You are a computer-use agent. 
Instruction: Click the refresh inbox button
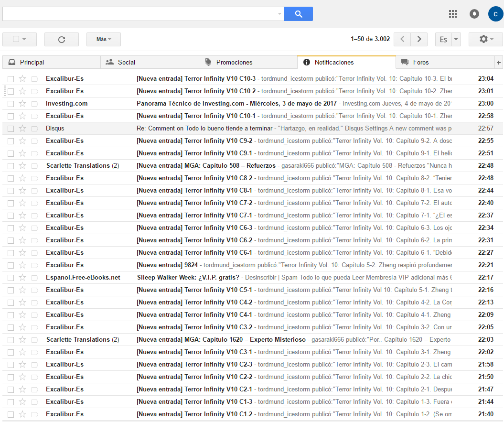point(61,39)
